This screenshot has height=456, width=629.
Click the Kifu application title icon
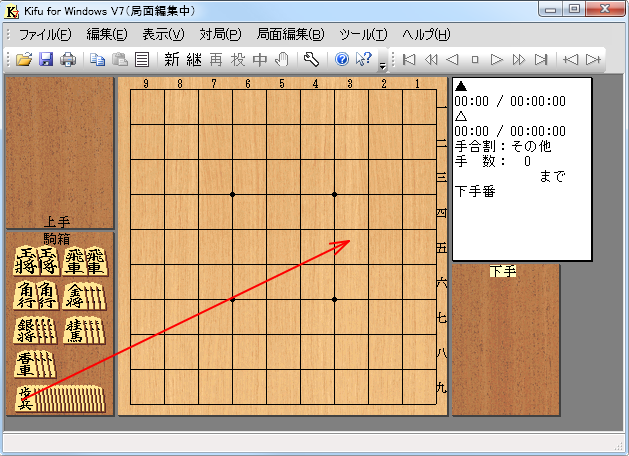12,11
